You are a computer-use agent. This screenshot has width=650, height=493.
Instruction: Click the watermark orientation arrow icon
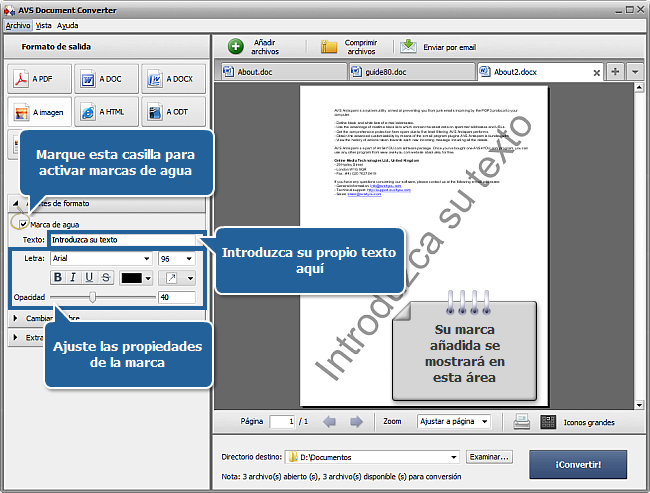pos(172,278)
